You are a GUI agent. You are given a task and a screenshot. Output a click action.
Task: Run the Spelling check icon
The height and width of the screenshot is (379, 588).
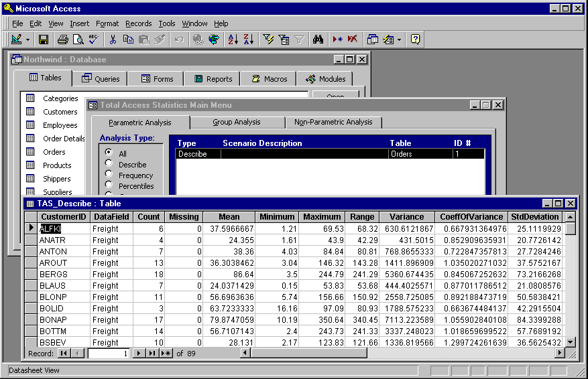[94, 40]
